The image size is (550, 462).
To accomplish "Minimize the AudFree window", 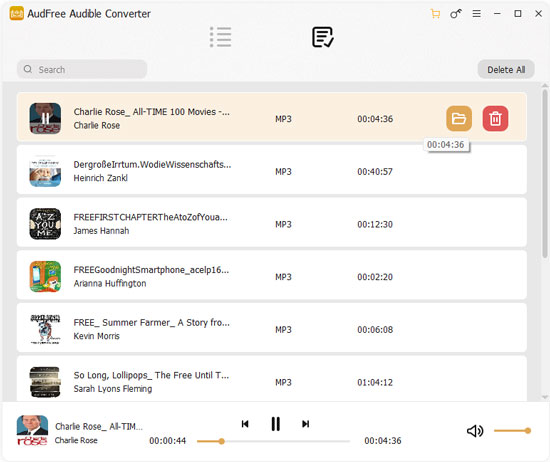I will [497, 14].
